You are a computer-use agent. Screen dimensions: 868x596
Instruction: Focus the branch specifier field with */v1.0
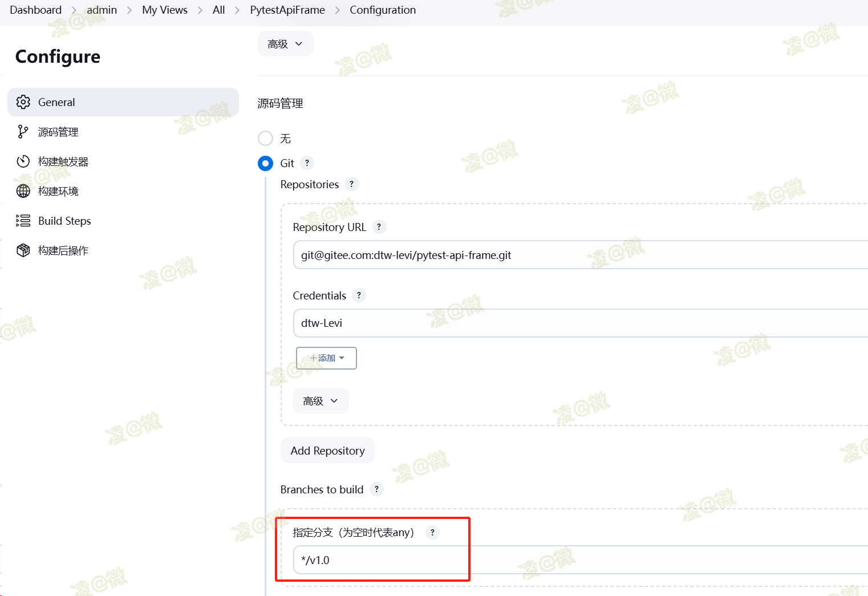(x=581, y=560)
